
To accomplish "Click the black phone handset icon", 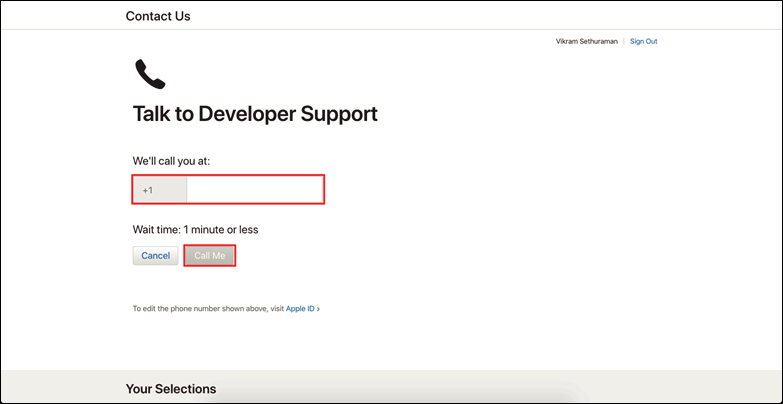I will [150, 75].
